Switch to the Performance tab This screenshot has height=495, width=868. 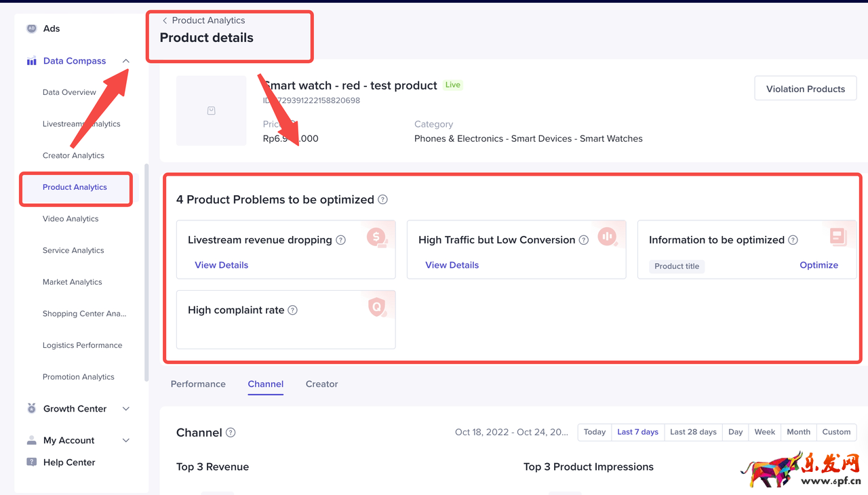point(198,384)
